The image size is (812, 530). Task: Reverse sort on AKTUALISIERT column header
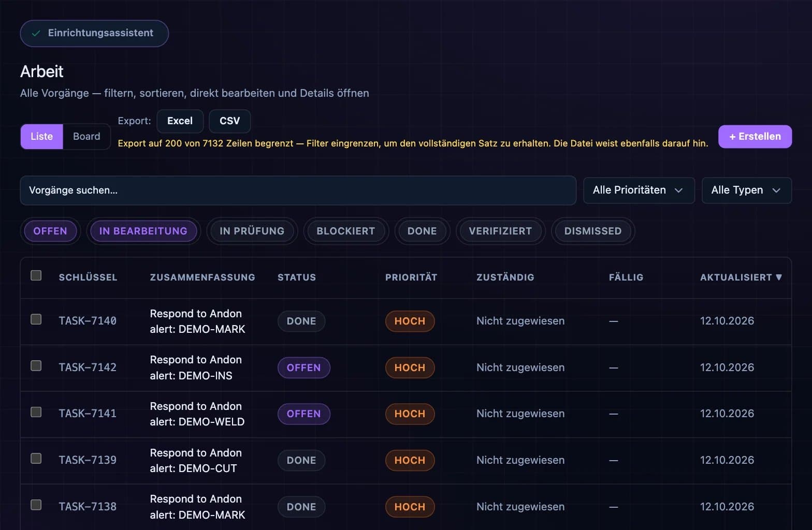pos(741,277)
